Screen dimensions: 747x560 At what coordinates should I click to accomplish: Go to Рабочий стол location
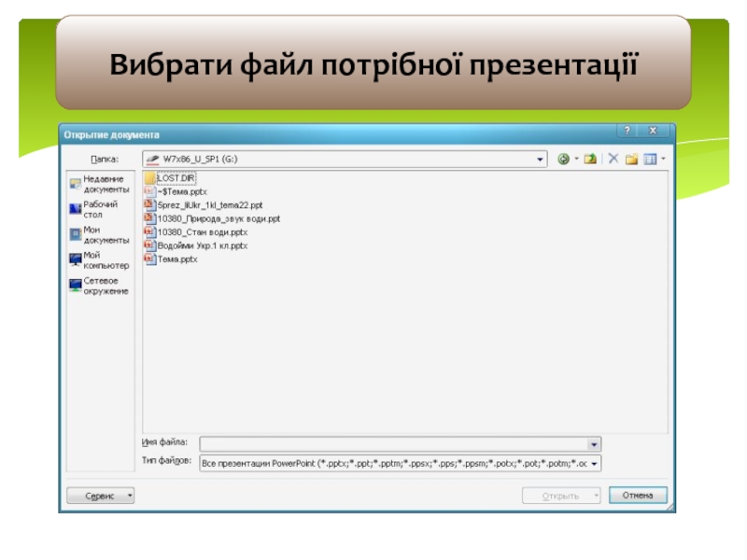(94, 209)
